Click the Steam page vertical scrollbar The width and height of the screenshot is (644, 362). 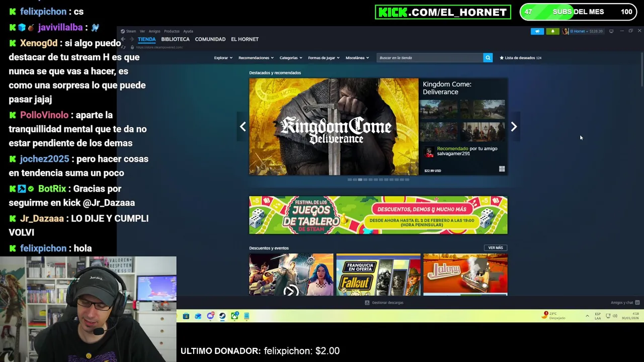click(x=642, y=69)
